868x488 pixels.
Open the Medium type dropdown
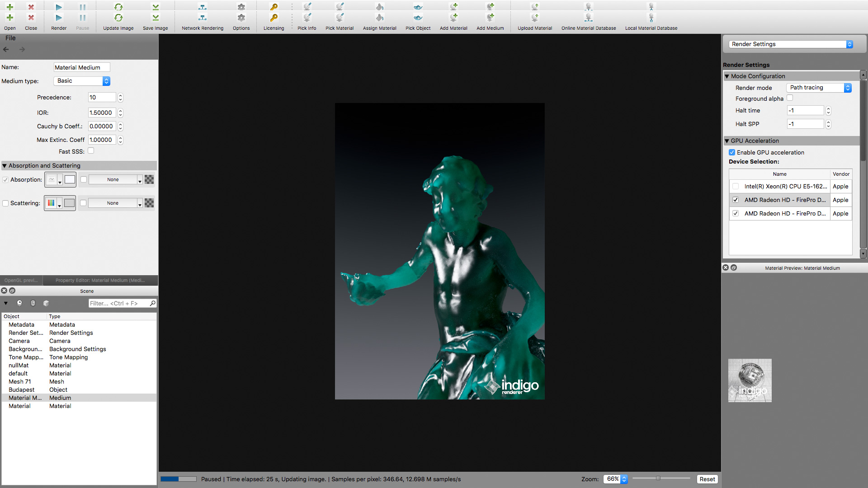82,81
